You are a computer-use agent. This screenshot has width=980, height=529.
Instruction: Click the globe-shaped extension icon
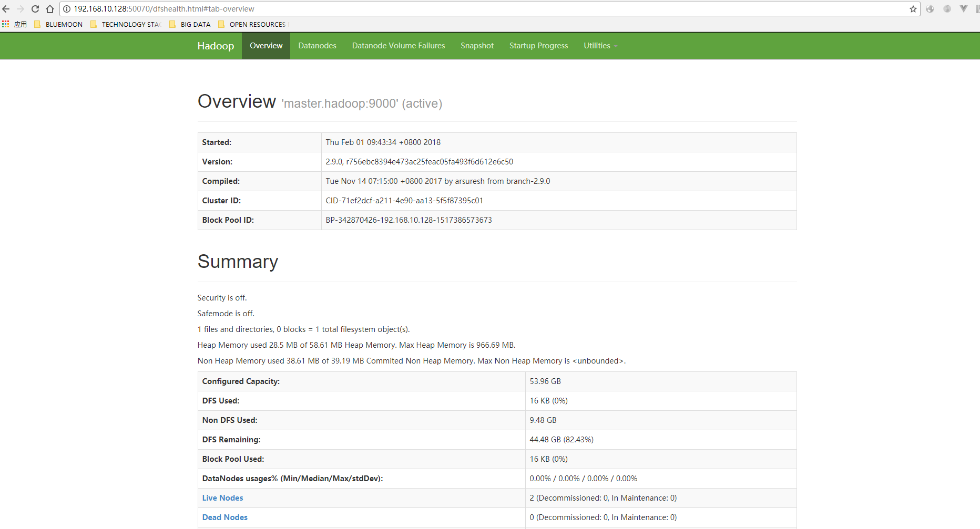coord(929,9)
